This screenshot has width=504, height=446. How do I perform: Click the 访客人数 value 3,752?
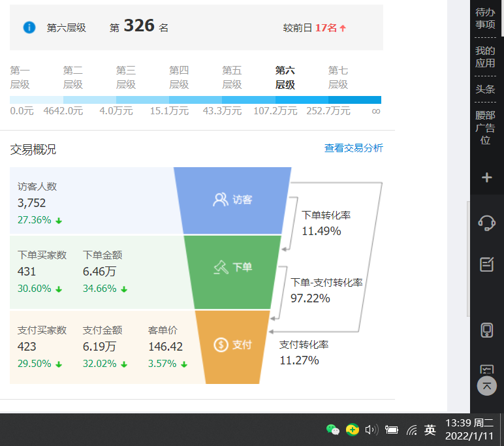pos(31,203)
